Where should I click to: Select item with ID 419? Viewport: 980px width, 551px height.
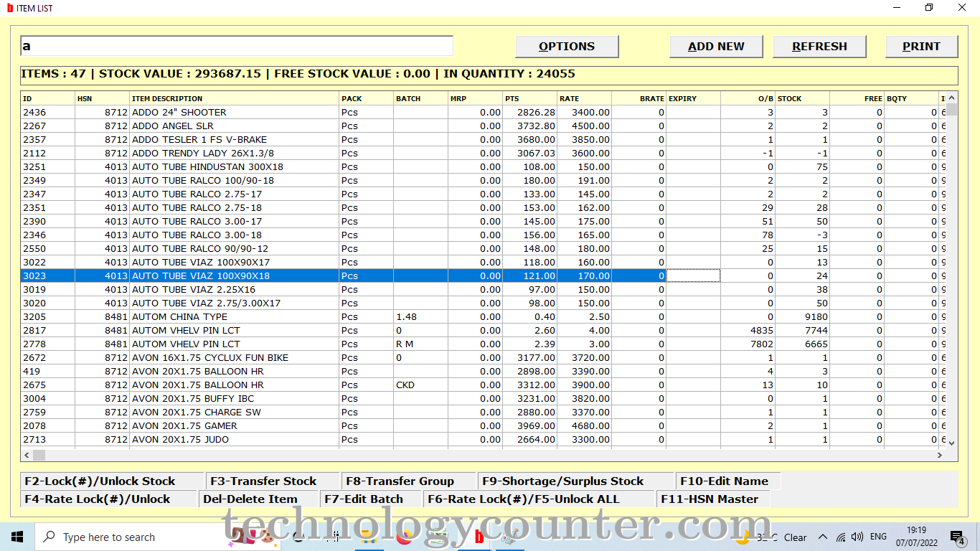483,371
